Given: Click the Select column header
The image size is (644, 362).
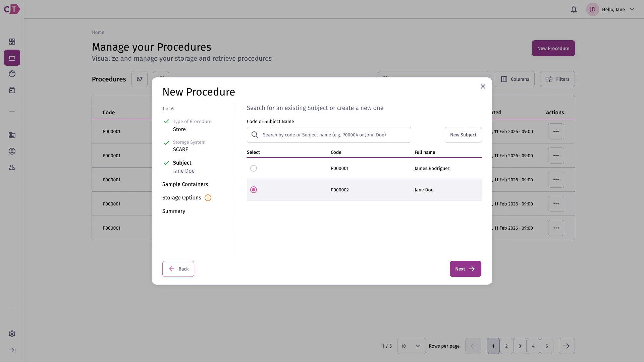Looking at the screenshot, I should click(x=253, y=152).
